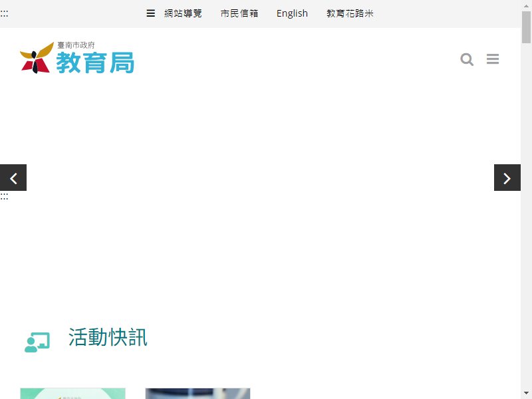Open the search magnifier icon
This screenshot has width=532, height=399.
[x=467, y=59]
